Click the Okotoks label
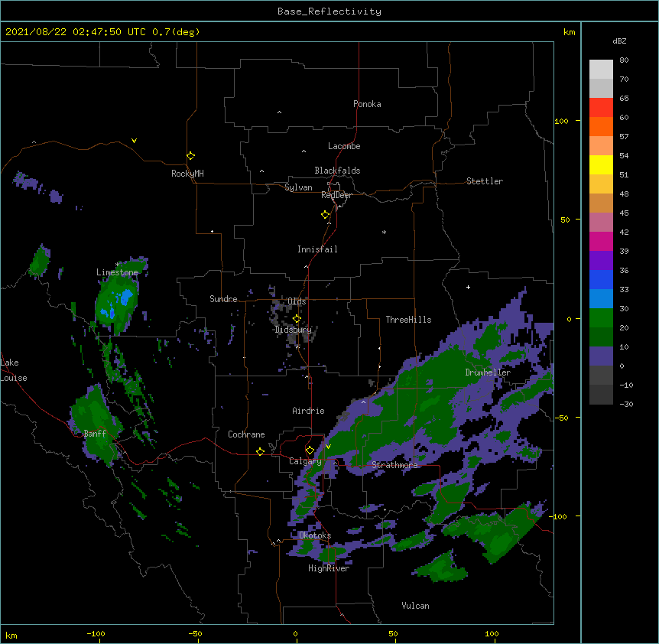659x644 pixels. point(315,535)
